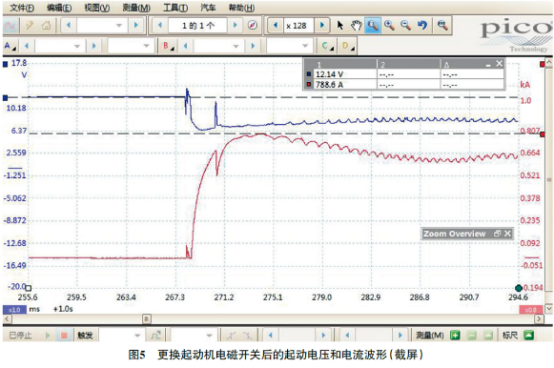The height and width of the screenshot is (368, 554).
Task: Undo the last zoom with blue arrow
Action: coord(422,25)
